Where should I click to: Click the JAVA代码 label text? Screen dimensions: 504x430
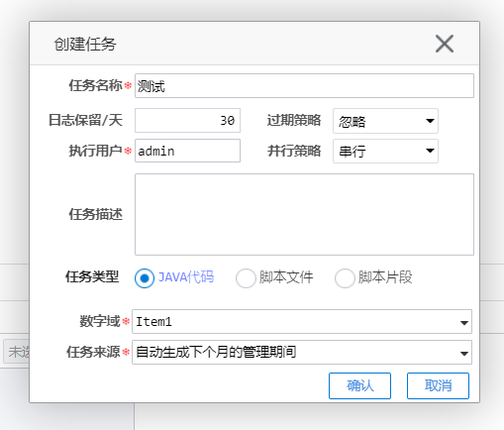point(186,277)
